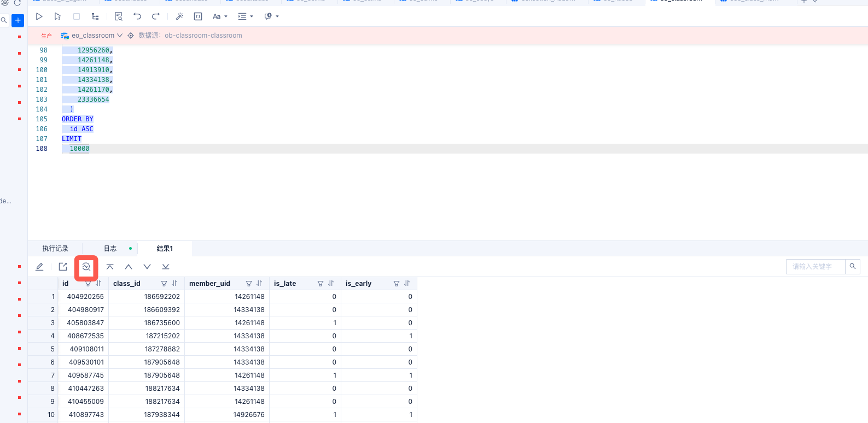Image resolution: width=868 pixels, height=423 pixels.
Task: Expand the indent options dropdown
Action: click(x=246, y=16)
